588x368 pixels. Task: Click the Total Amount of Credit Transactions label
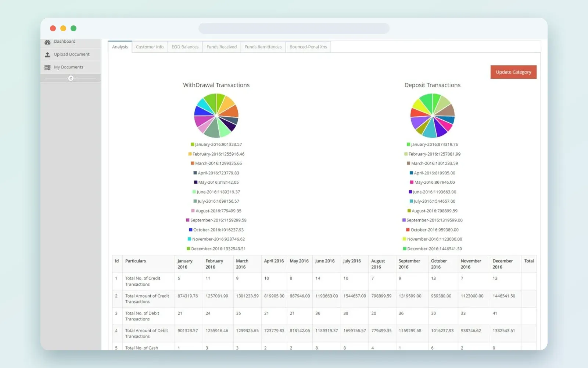point(147,299)
